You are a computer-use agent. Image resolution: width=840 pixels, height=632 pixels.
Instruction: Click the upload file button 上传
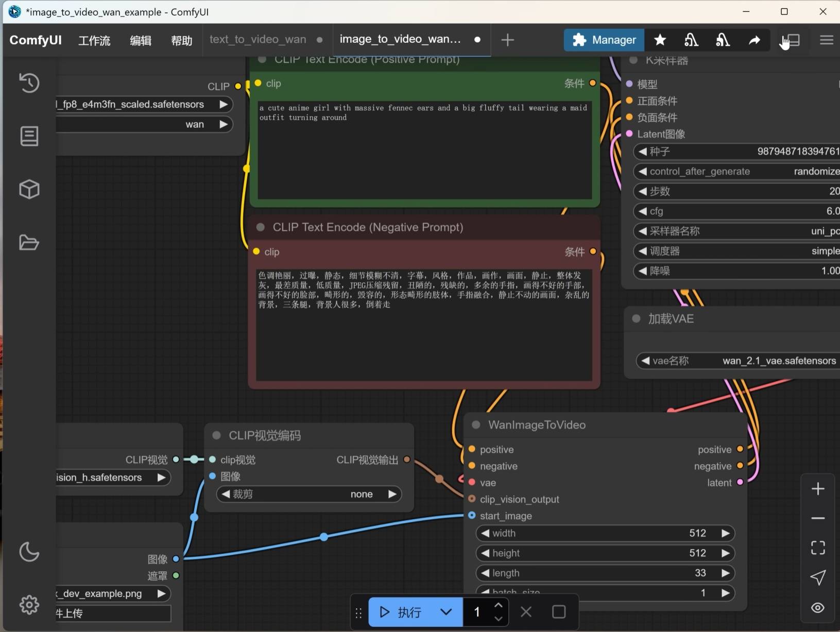pyautogui.click(x=113, y=613)
